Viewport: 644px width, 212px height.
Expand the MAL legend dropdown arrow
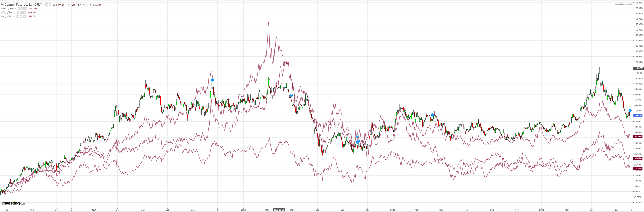14,17
